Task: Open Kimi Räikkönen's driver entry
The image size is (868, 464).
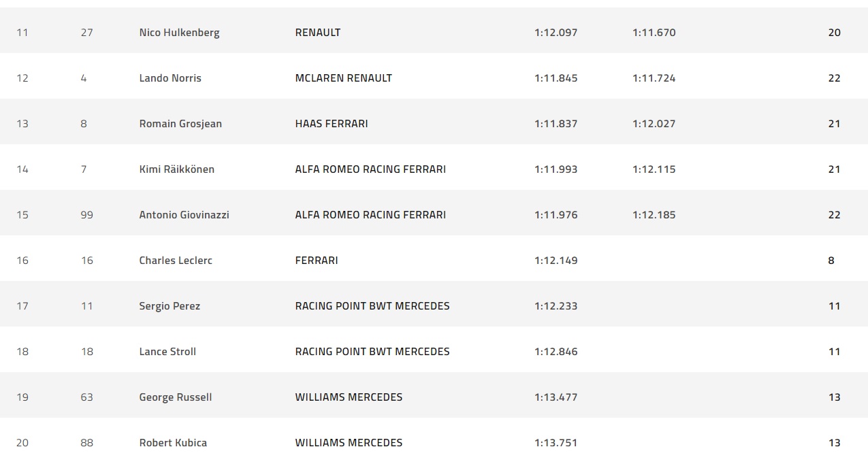Action: click(x=176, y=169)
